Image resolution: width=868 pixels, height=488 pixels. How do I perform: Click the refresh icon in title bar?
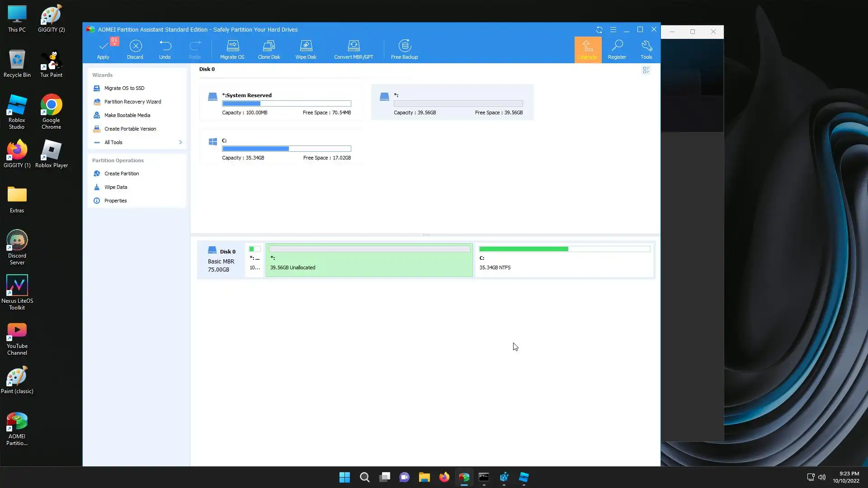point(599,30)
